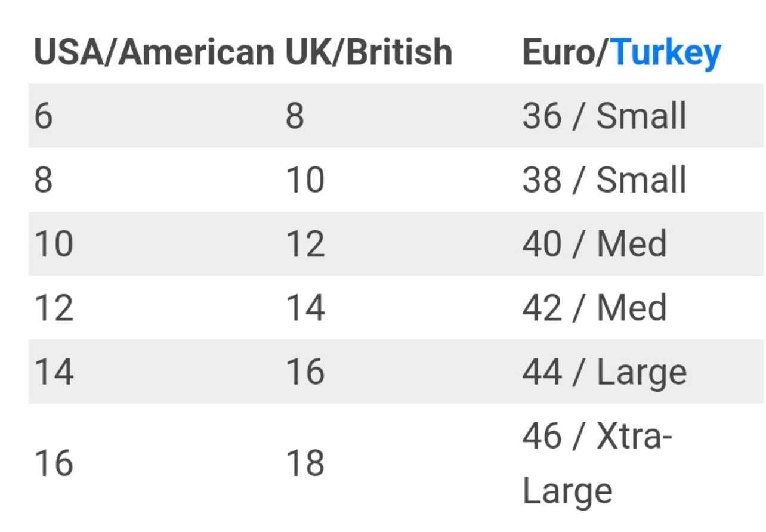Click the UK cell in the USA 6 row
766x532 pixels.
(295, 116)
